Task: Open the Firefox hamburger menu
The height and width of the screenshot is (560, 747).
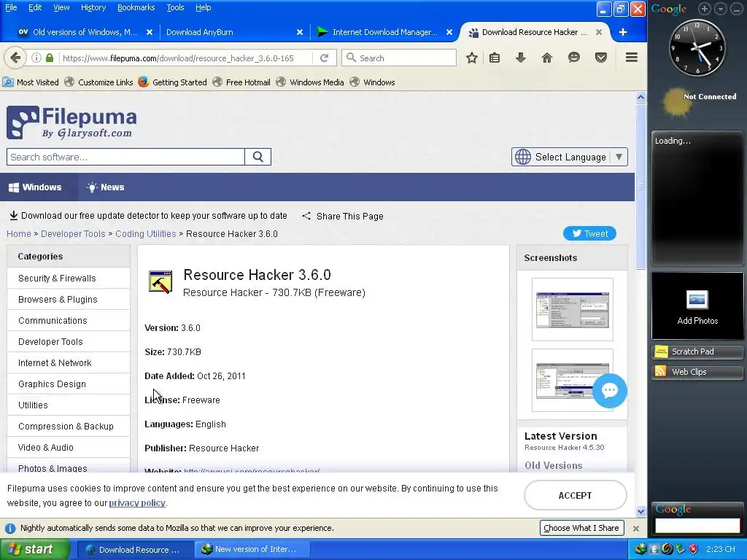Action: [632, 58]
